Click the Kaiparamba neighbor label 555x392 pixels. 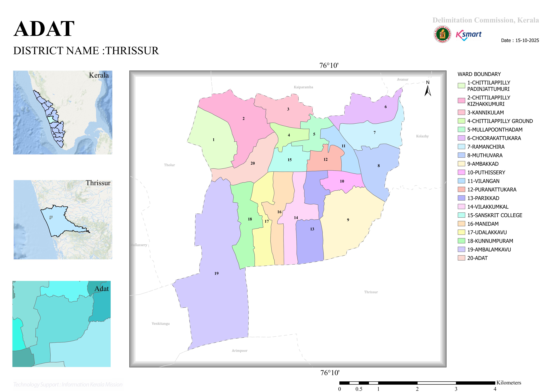pyautogui.click(x=303, y=87)
